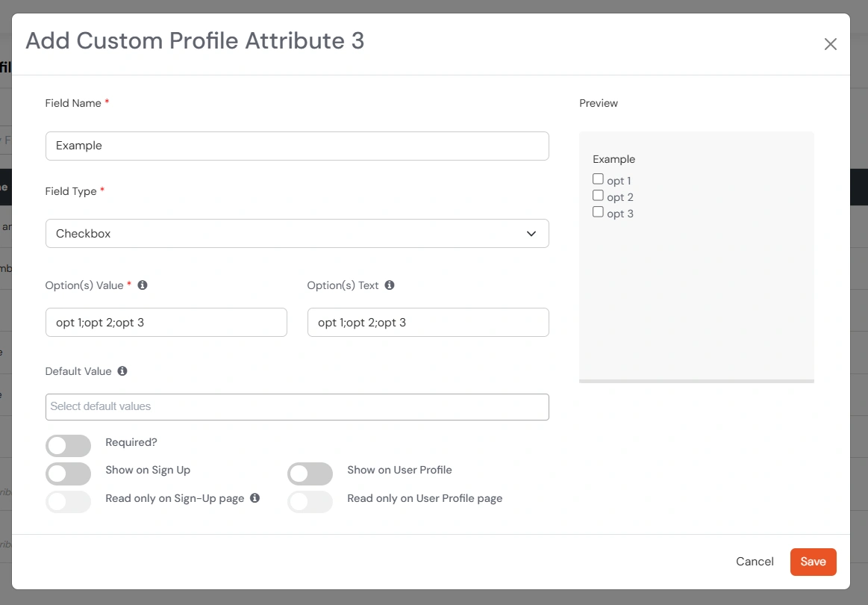This screenshot has height=605, width=868.
Task: Check the opt 3 checkbox in the preview
Action: [x=598, y=211]
